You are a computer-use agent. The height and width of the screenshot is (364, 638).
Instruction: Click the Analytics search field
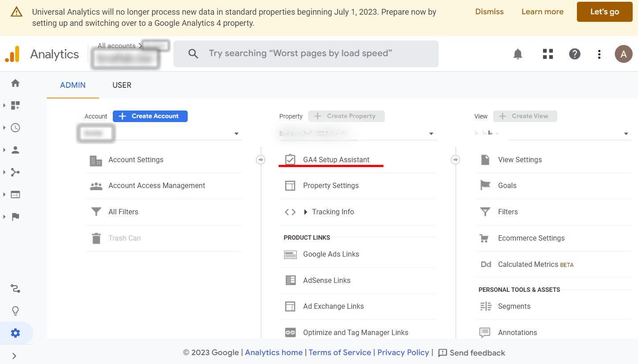point(306,54)
